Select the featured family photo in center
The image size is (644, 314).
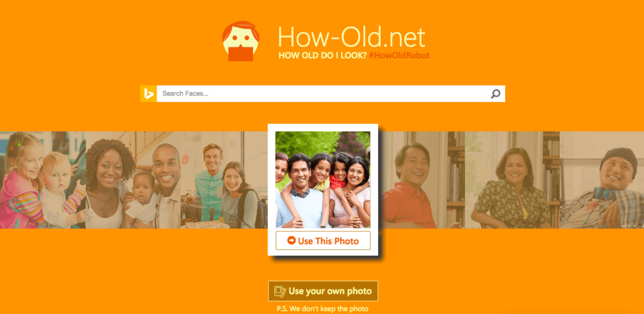tap(323, 179)
